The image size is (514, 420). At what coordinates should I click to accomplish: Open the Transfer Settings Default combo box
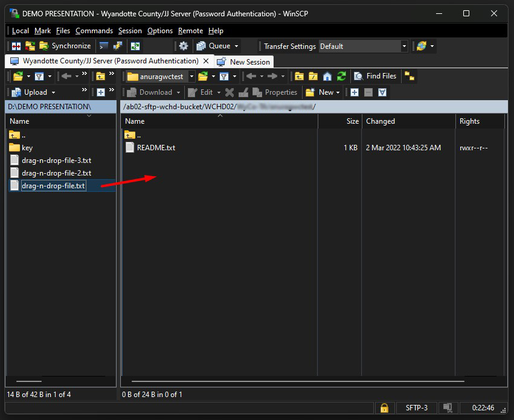point(363,46)
